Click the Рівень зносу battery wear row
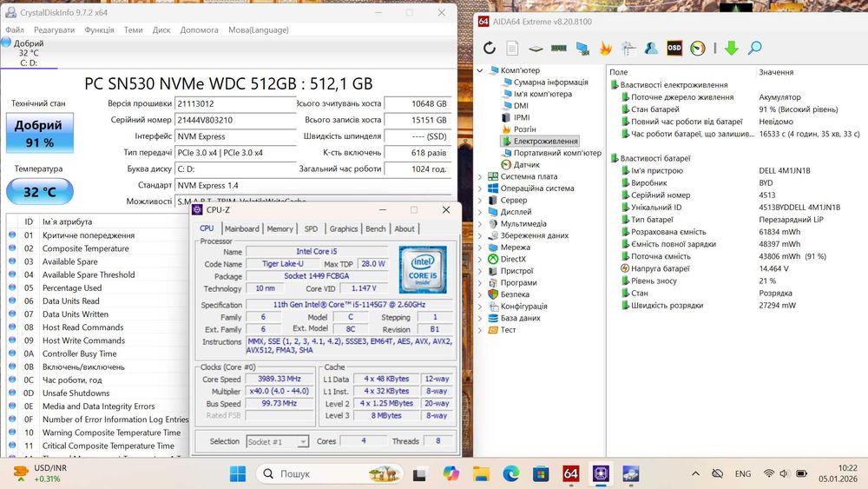 (x=736, y=281)
